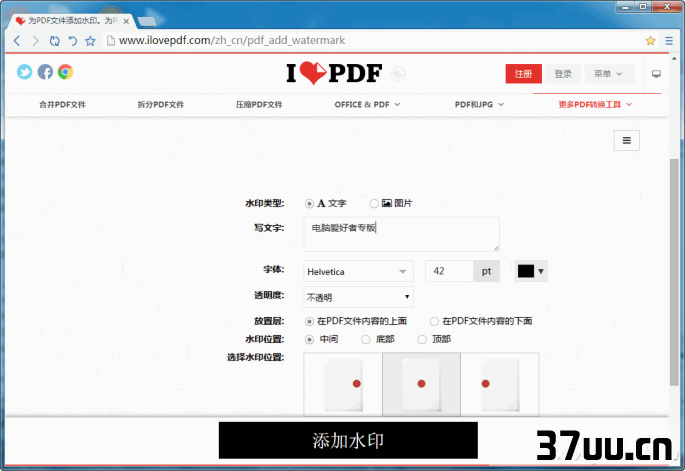Screen dimensions: 685x471
Task: Open the Helvetica font dropdown
Action: pos(358,271)
